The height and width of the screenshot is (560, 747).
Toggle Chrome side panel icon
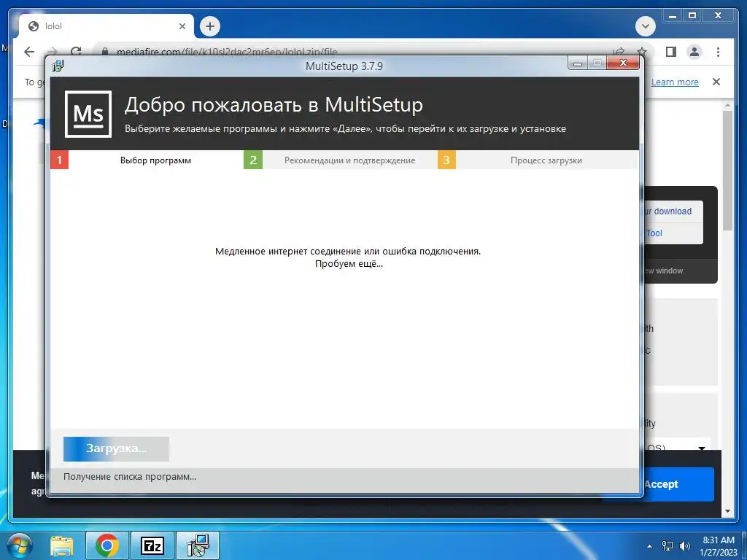point(671,52)
